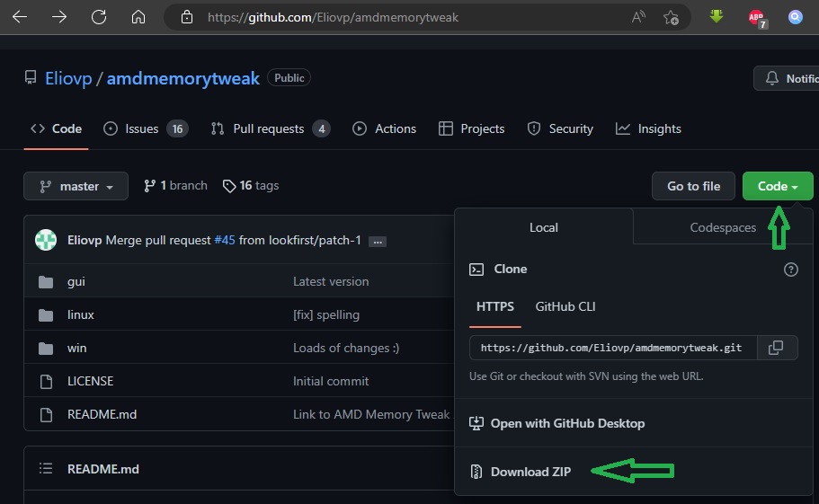Image resolution: width=819 pixels, height=504 pixels.
Task: Switch to the Codespaces tab
Action: 723,227
